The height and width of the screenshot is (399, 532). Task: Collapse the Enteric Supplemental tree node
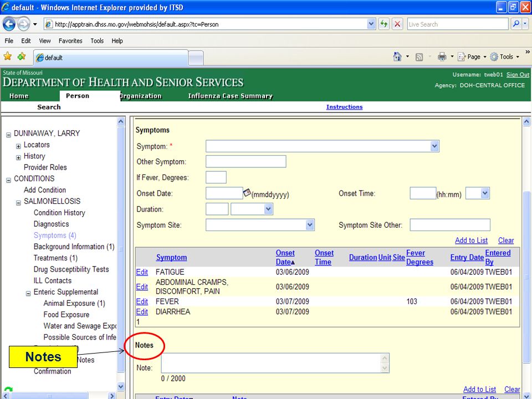pos(28,294)
